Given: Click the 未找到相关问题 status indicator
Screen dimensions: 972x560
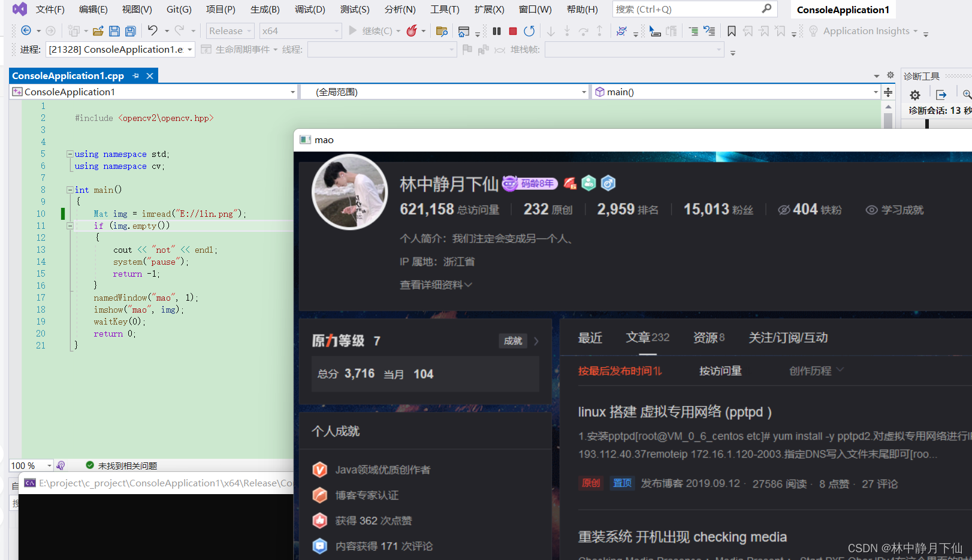Looking at the screenshot, I should click(x=122, y=465).
